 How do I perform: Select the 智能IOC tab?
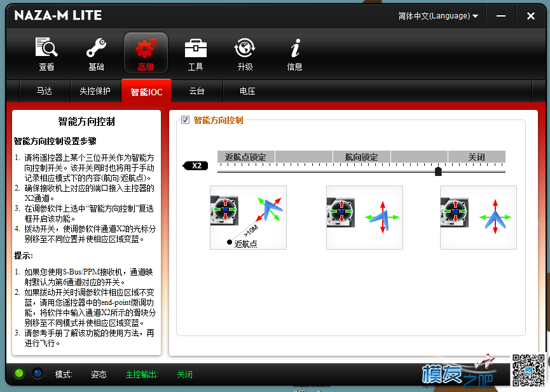147,91
